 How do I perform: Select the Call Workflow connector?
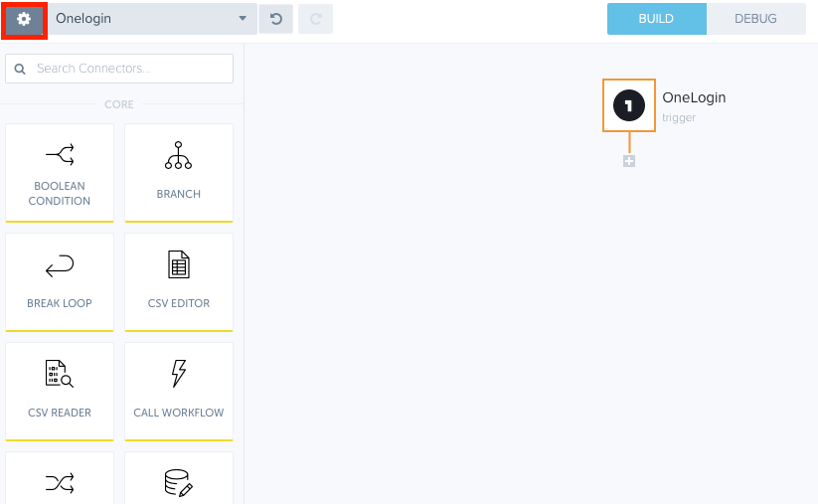coord(179,392)
